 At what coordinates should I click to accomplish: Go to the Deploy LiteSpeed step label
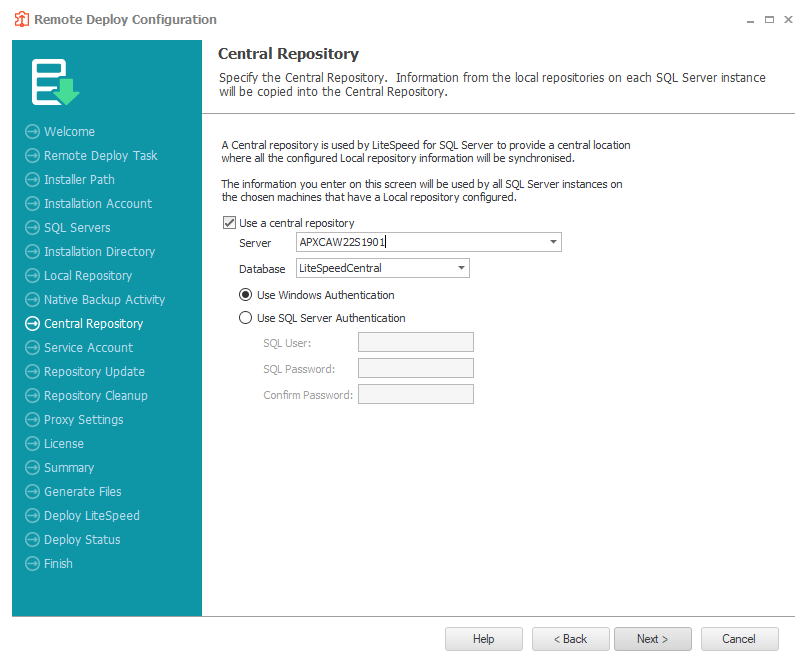click(x=92, y=516)
